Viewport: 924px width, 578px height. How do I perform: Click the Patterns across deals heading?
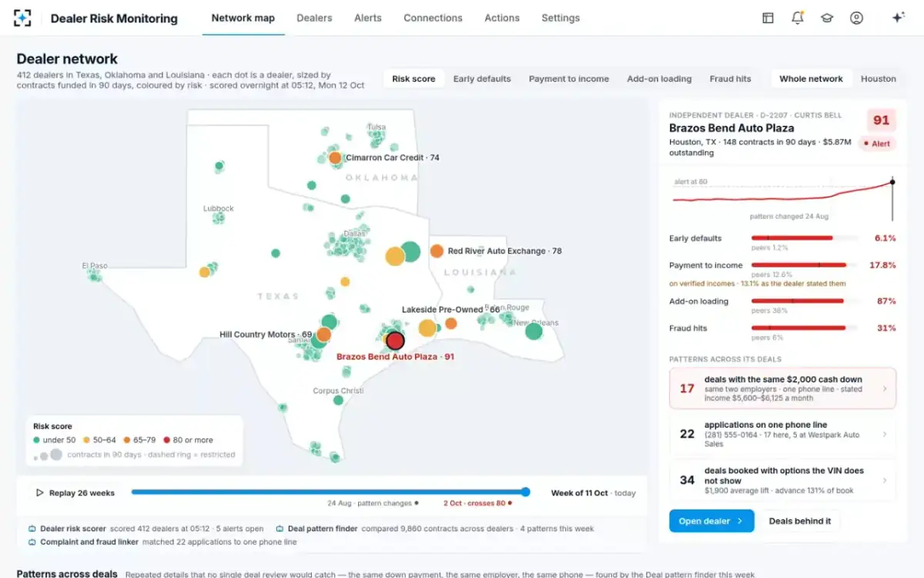67,573
